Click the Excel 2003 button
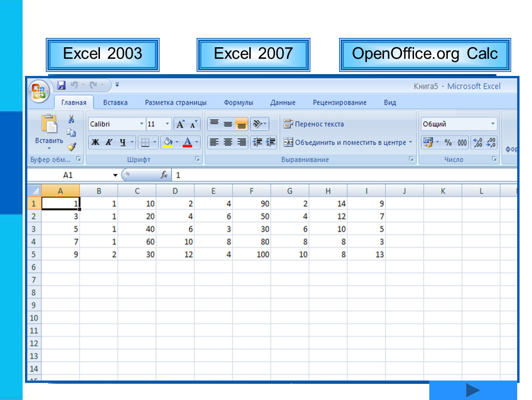The height and width of the screenshot is (400, 532). 103,55
